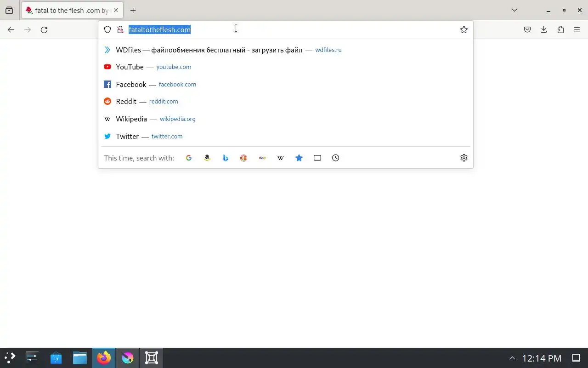Go back to previous page
This screenshot has width=588, height=368.
[11, 29]
